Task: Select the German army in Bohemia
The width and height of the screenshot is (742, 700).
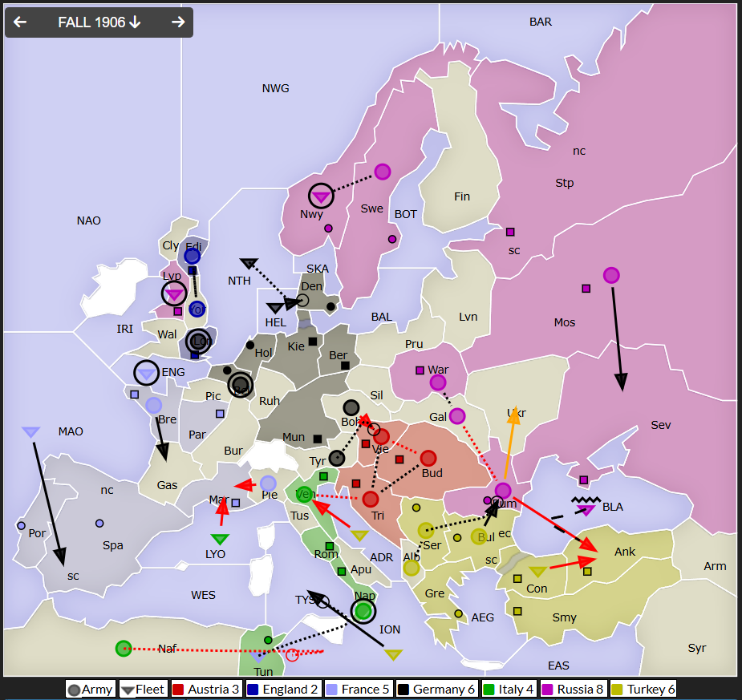Action: tap(351, 407)
